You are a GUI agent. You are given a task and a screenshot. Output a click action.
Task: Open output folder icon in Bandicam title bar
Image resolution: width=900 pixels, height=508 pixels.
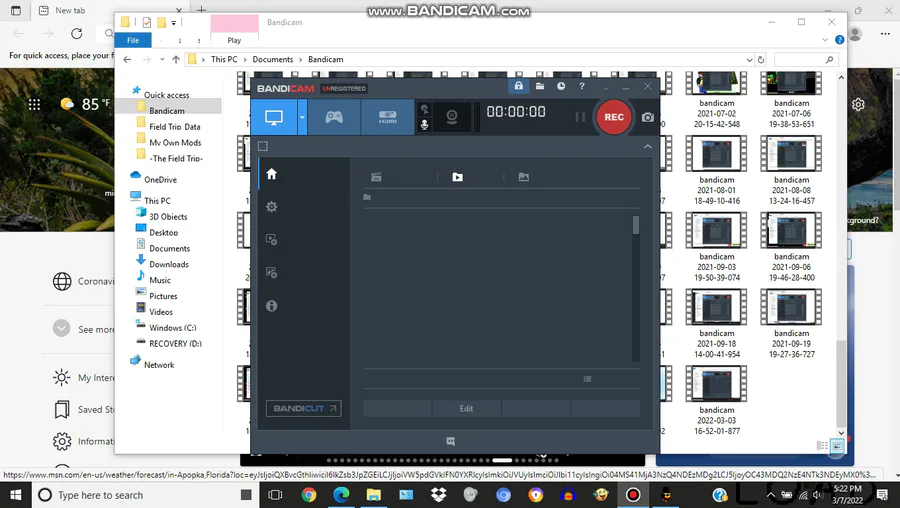(540, 86)
